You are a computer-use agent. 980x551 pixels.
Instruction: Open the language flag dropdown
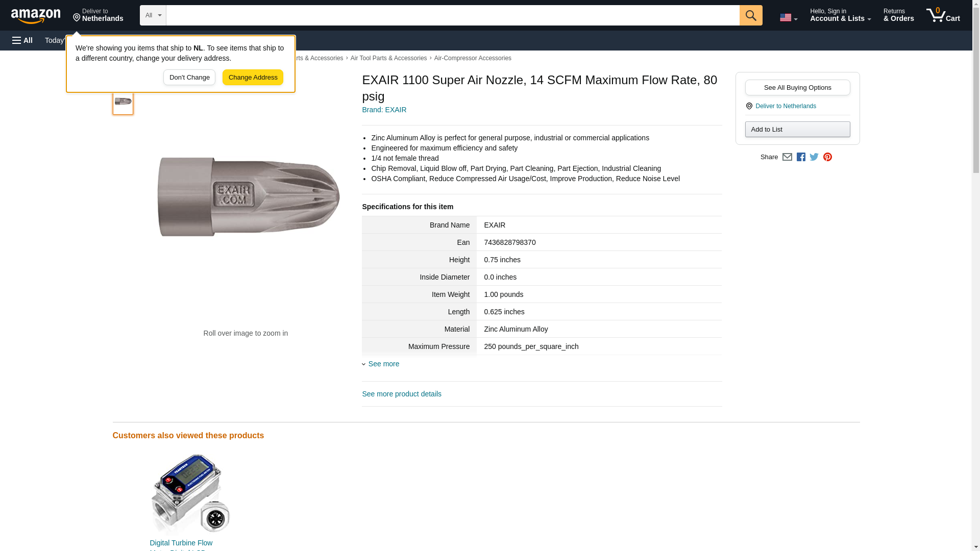click(x=788, y=17)
